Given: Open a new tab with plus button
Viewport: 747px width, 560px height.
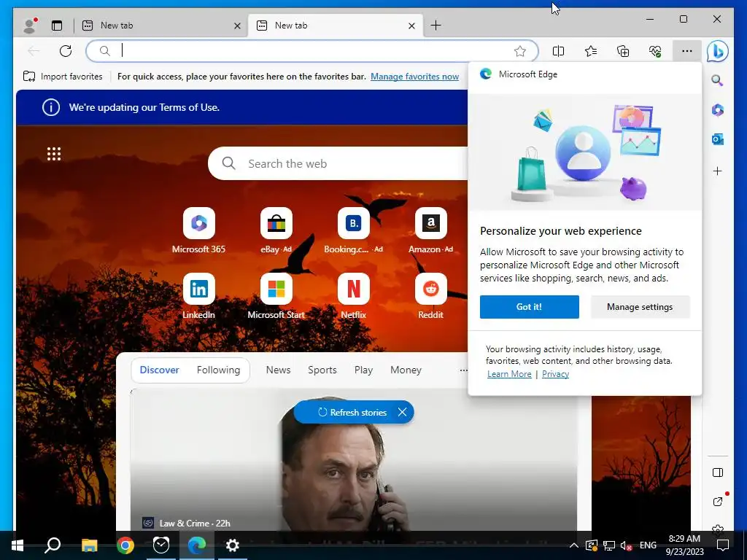Looking at the screenshot, I should (436, 26).
